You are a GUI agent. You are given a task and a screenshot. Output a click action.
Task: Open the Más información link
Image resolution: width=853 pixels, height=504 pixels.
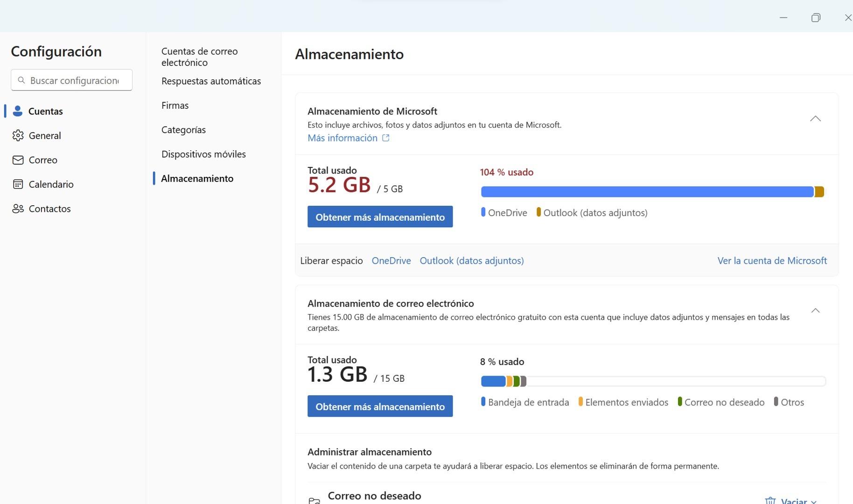[342, 138]
